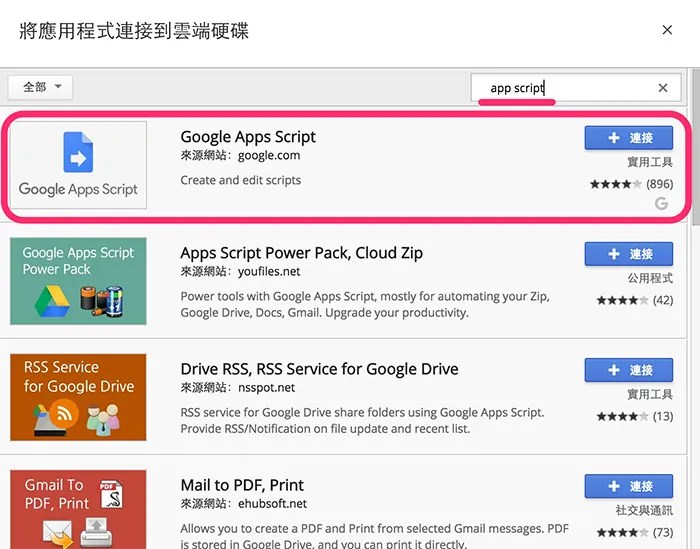Viewport: 700px width, 549px height.
Task: Open the 全部 category dropdown
Action: [41, 87]
